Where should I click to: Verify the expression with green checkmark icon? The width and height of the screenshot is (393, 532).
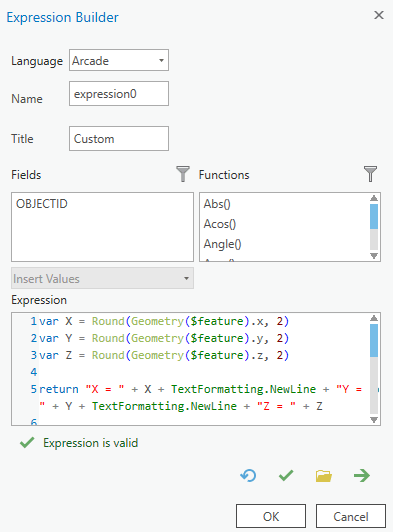286,475
